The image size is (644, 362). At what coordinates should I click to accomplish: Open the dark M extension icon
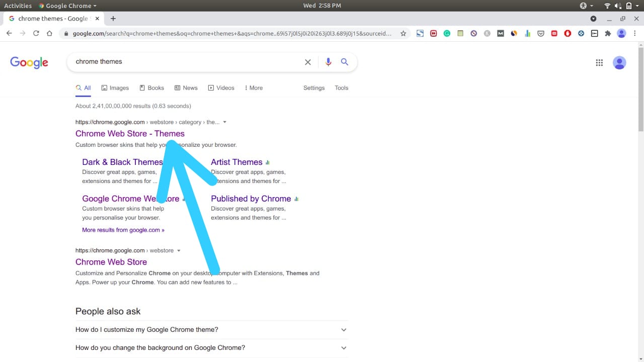[500, 34]
